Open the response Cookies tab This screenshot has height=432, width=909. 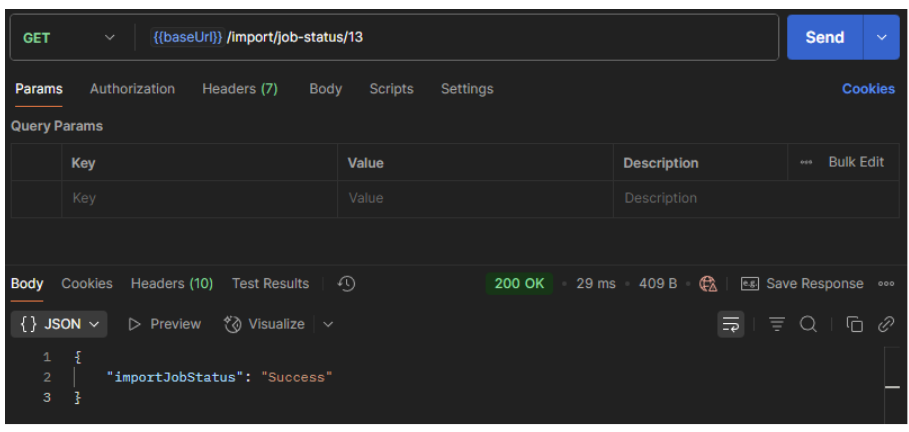(x=87, y=284)
